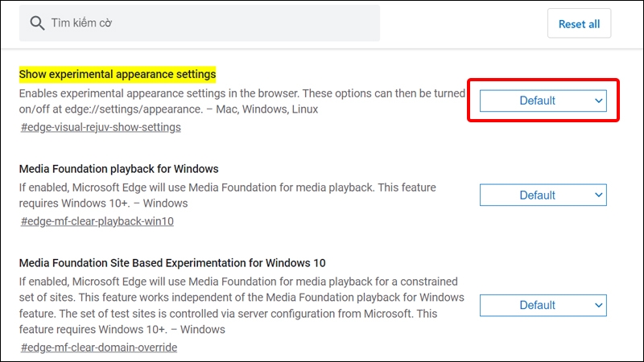Open the #edge-mf-clear-playback-win10 link
This screenshot has width=644, height=362.
tap(97, 221)
